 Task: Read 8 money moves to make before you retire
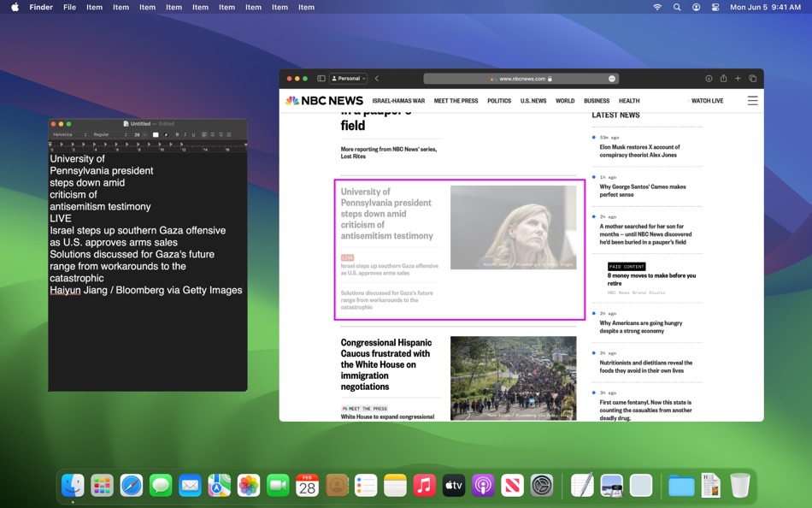coord(651,280)
